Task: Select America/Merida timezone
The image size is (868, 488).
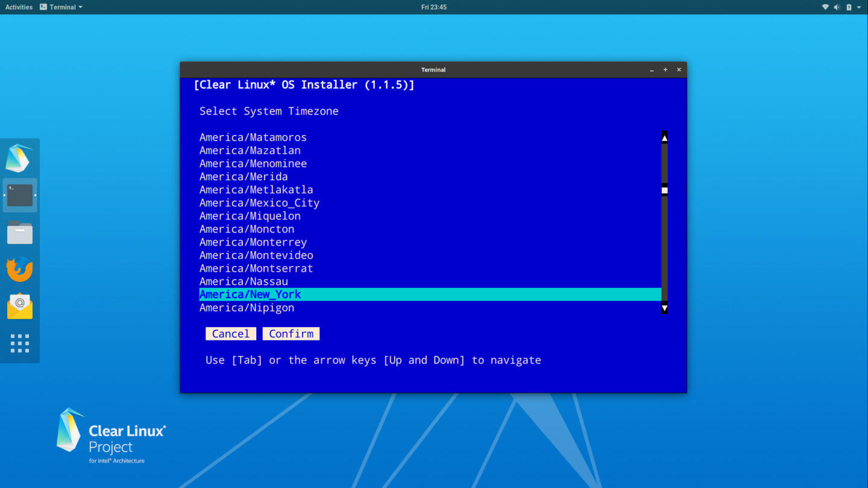Action: [430, 177]
